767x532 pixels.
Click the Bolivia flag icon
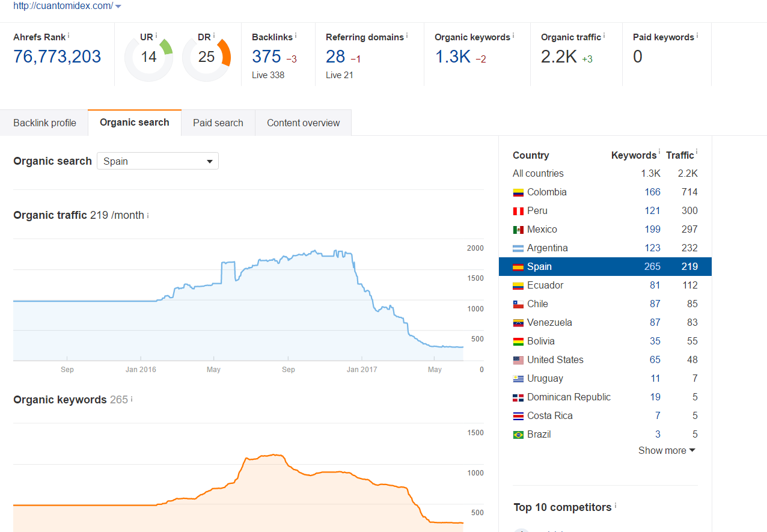(x=518, y=341)
